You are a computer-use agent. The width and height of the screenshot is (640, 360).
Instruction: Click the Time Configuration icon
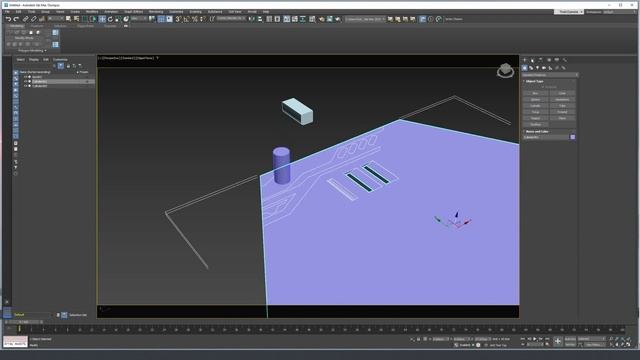[547, 344]
